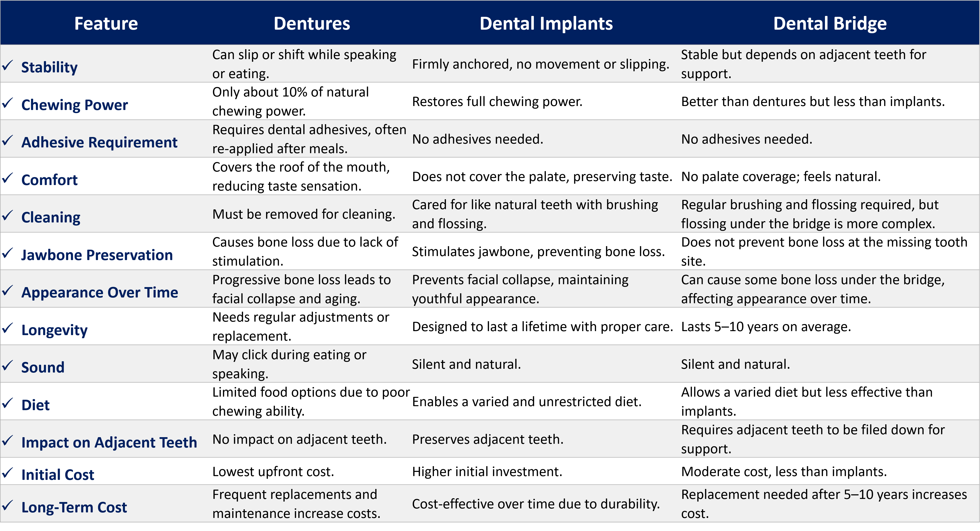This screenshot has height=531, width=980.
Task: Click the checkmark next to Long-Term Cost
Action: (x=8, y=506)
